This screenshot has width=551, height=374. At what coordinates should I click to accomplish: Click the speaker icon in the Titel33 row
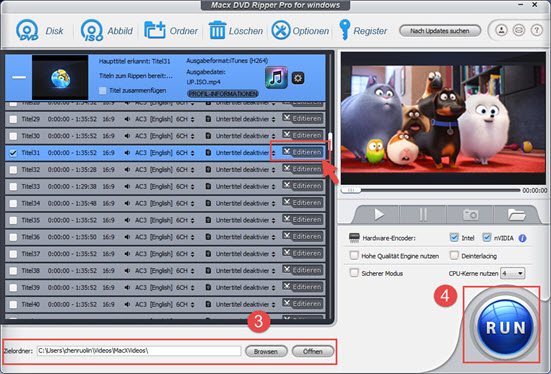tap(127, 186)
